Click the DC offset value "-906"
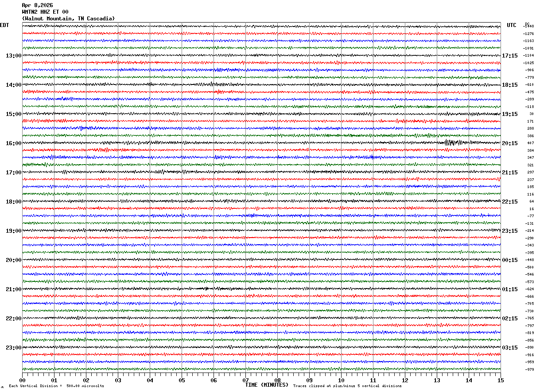Image resolution: width=536 pixels, height=392 pixels. pyautogui.click(x=529, y=70)
